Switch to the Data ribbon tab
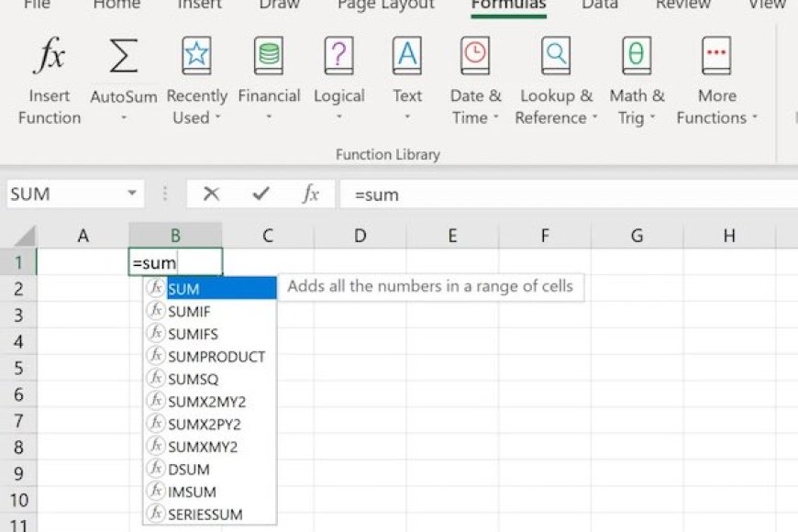Image resolution: width=798 pixels, height=532 pixels. tap(599, 6)
